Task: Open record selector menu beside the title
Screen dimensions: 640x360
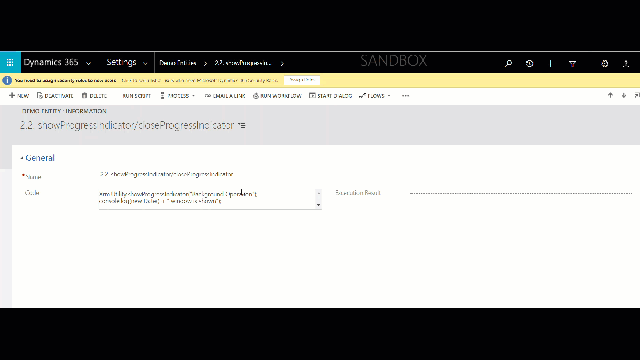Action: tap(242, 126)
